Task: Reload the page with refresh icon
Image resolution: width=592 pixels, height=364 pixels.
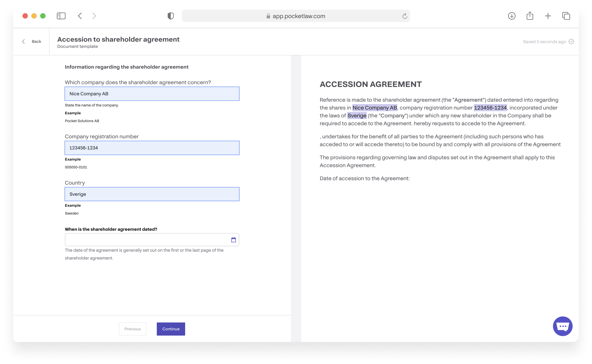Action: click(405, 16)
